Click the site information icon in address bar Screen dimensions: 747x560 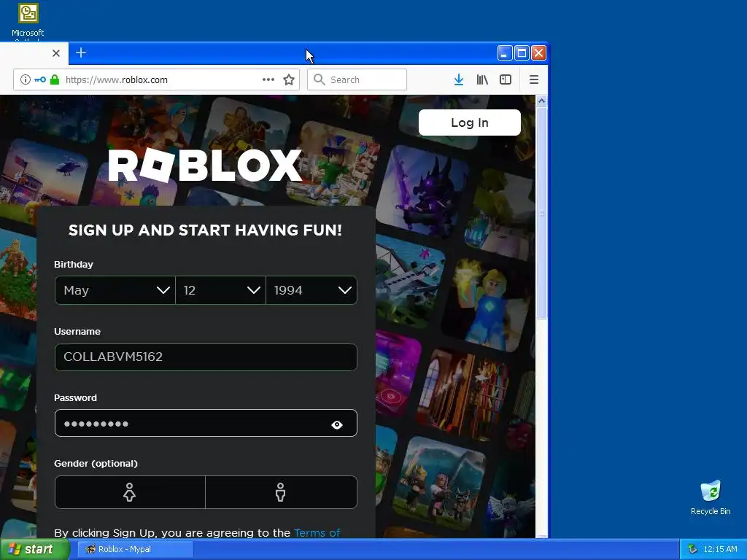pos(26,79)
